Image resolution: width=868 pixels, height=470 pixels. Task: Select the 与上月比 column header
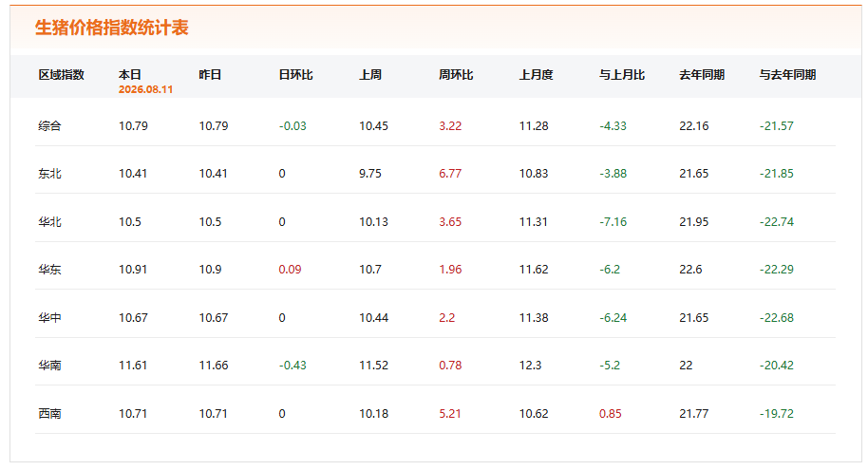pyautogui.click(x=622, y=75)
